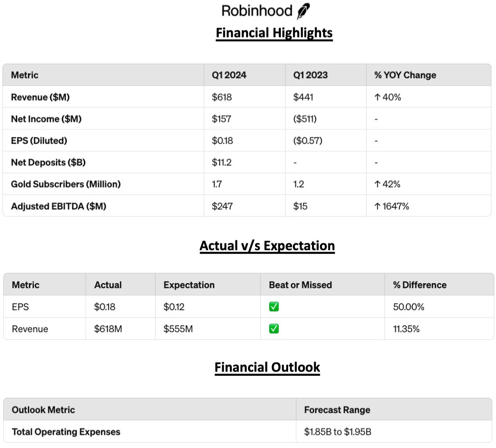
Task: Click the Robinhood wordmark text
Action: (x=257, y=11)
